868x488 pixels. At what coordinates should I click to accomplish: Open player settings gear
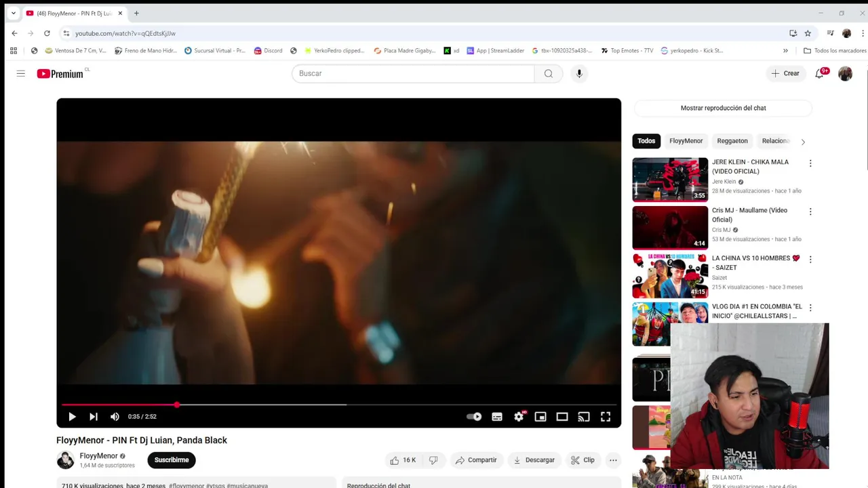pyautogui.click(x=519, y=417)
